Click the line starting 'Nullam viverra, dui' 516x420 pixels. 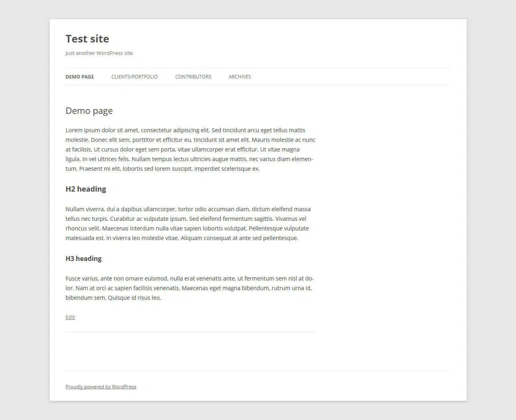[x=188, y=209]
